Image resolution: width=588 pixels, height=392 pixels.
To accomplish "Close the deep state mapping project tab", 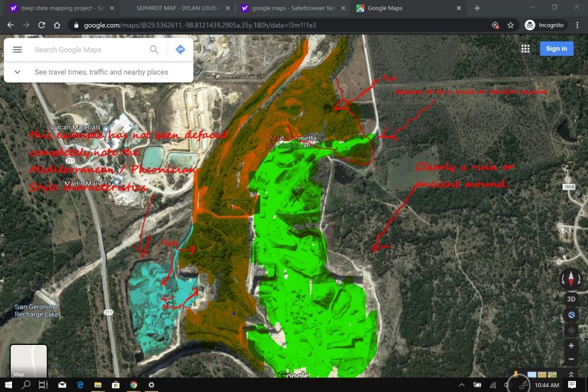I will [112, 8].
